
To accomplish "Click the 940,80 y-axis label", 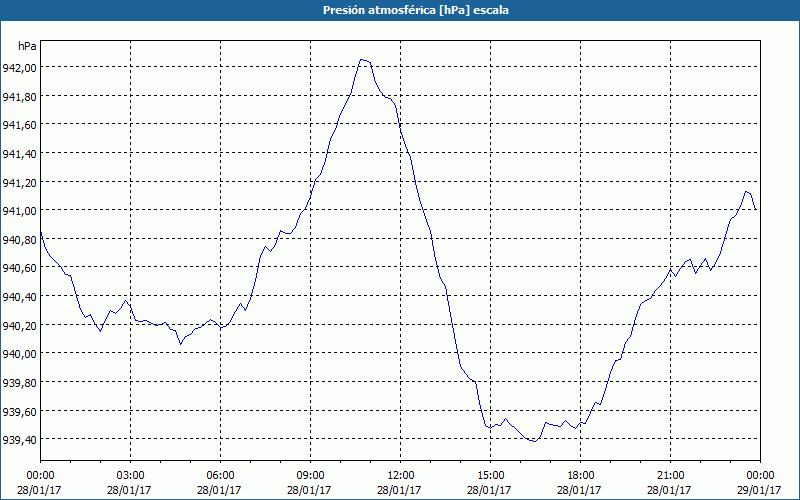I will pos(19,239).
